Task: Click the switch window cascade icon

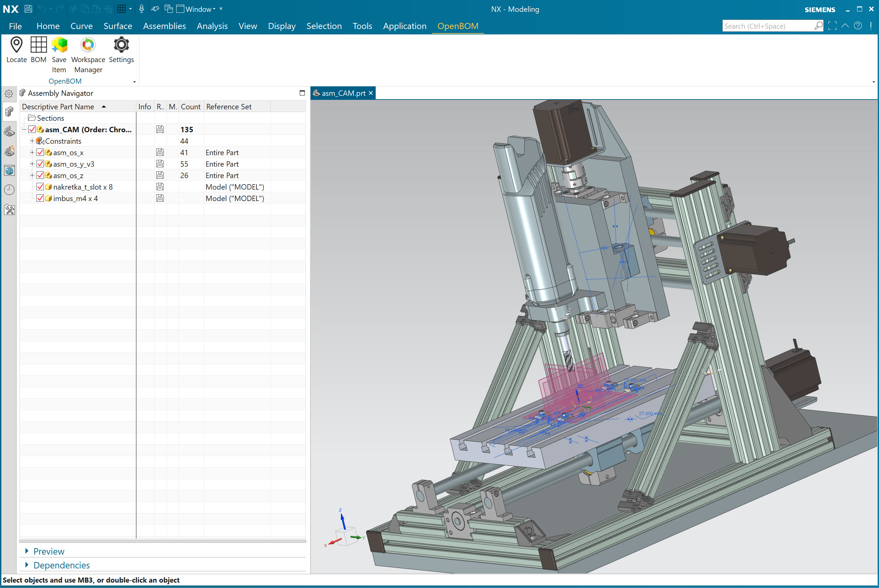Action: 169,9
